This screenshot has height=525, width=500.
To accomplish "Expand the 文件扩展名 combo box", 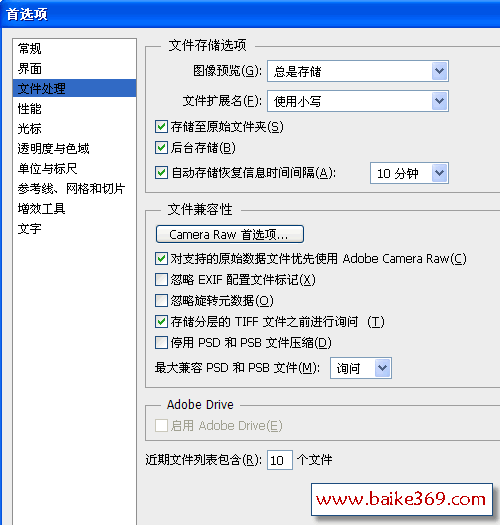I will [x=439, y=101].
